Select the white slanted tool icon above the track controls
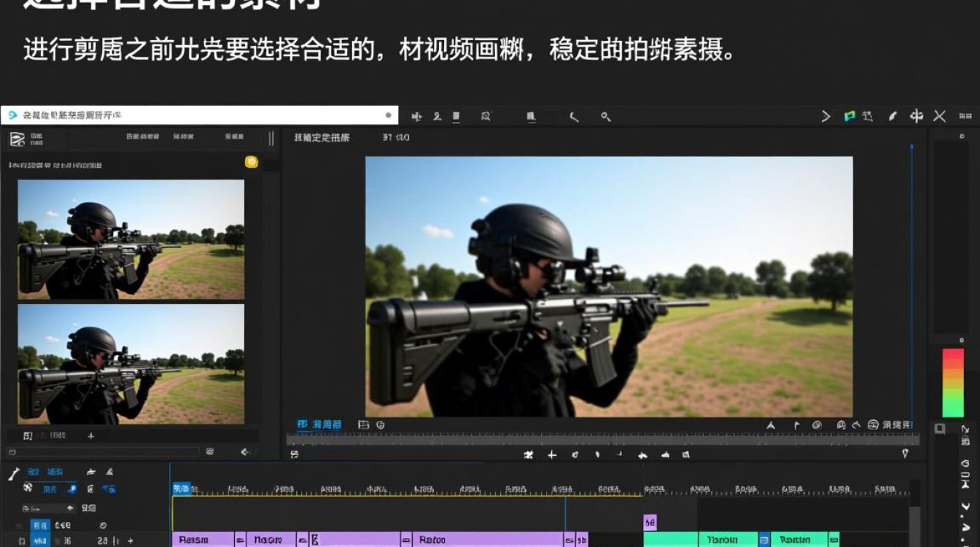This screenshot has width=980, height=547. coord(13,473)
